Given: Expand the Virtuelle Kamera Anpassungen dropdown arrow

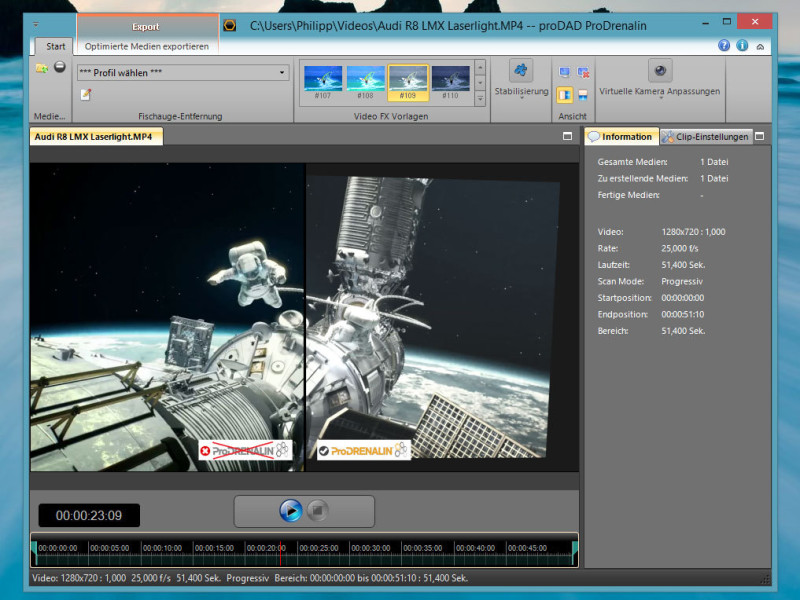Looking at the screenshot, I should click(x=660, y=98).
